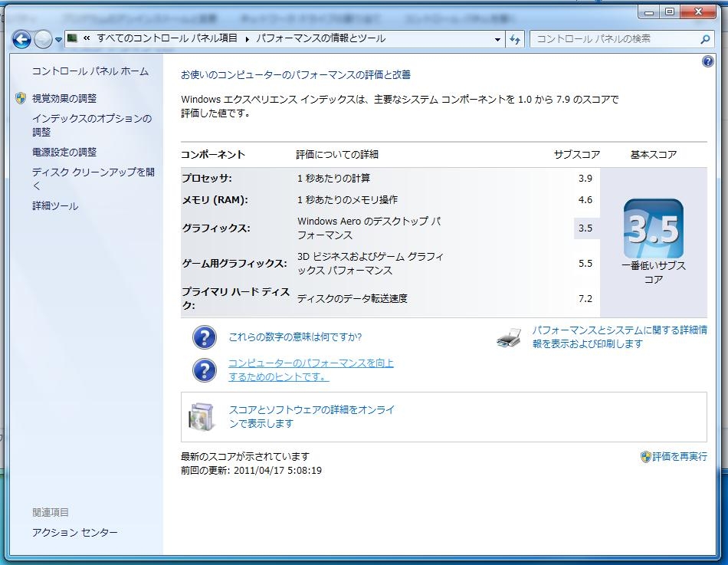Image resolution: width=728 pixels, height=565 pixels.
Task: Click the printer icon
Action: (509, 337)
